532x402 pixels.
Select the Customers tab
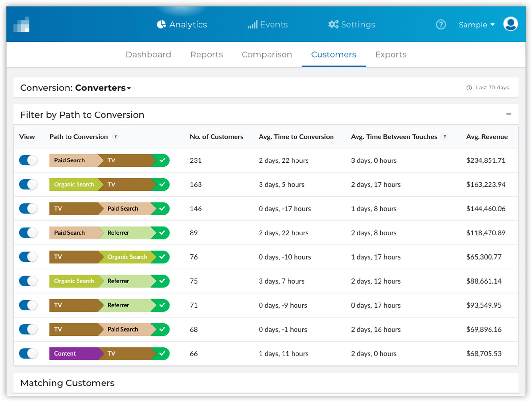pyautogui.click(x=334, y=54)
